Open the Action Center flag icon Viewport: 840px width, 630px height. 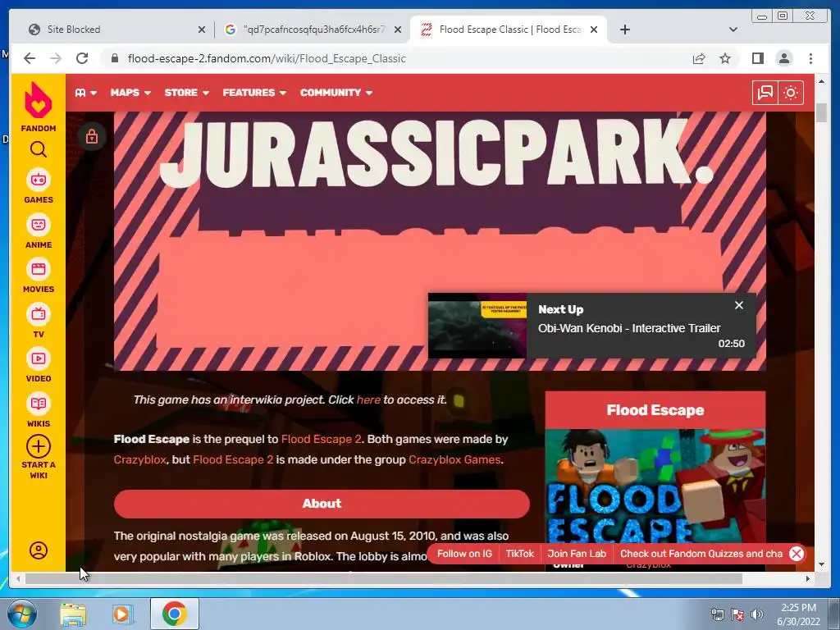(737, 614)
